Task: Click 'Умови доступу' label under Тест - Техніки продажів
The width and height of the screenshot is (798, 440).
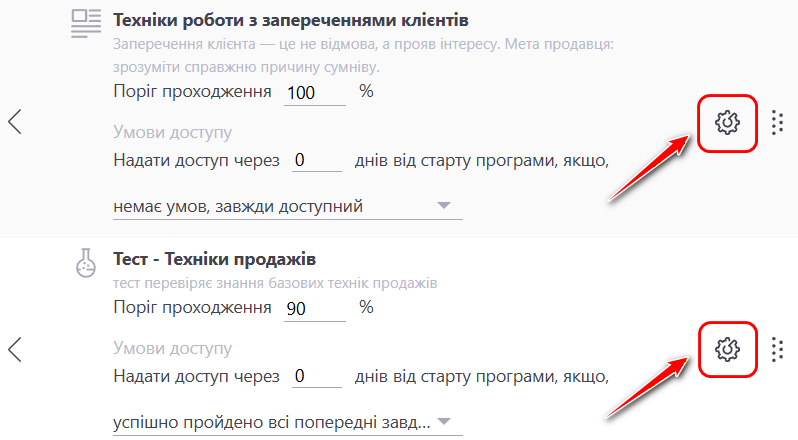Action: [173, 348]
